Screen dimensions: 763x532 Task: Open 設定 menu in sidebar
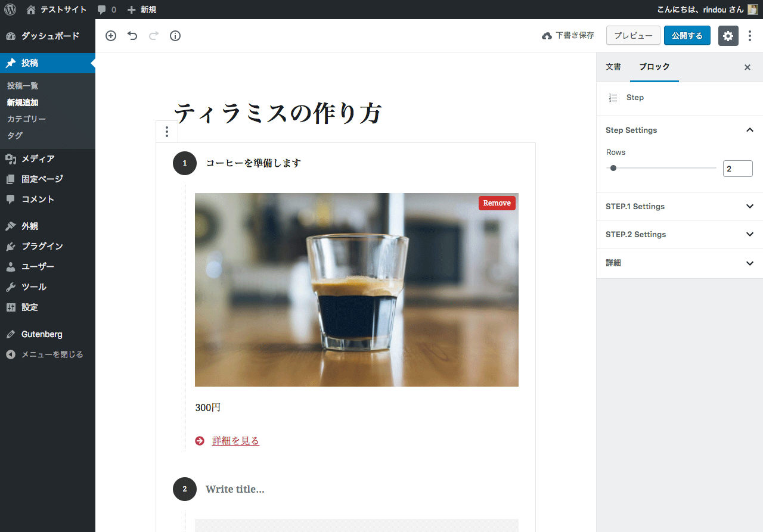48,307
